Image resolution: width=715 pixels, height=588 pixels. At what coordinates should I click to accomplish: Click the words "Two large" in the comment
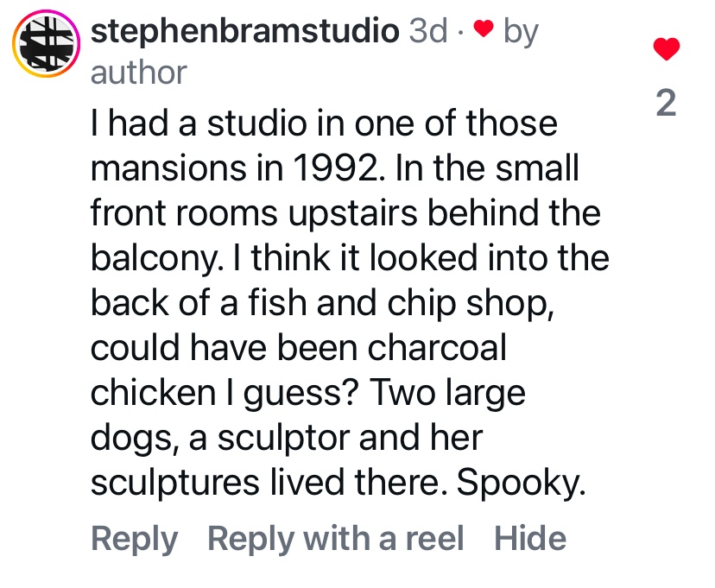[x=447, y=393]
